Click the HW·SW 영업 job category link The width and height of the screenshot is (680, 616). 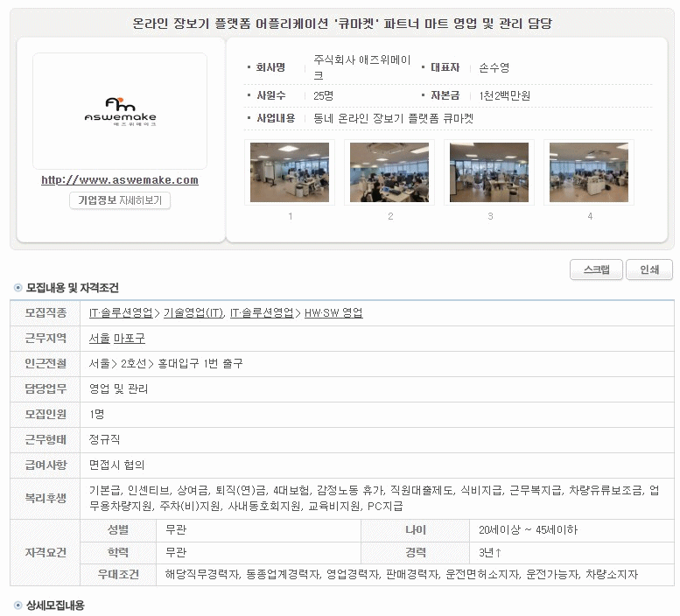tap(333, 313)
